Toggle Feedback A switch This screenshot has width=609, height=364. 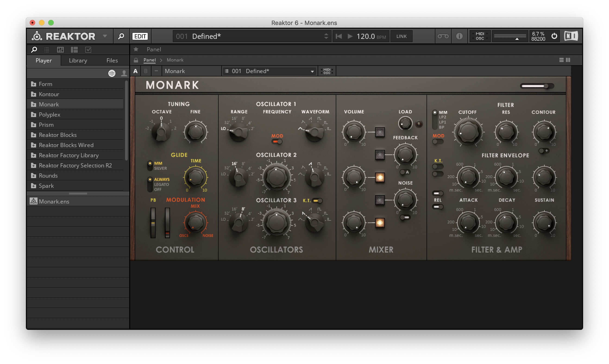405,172
